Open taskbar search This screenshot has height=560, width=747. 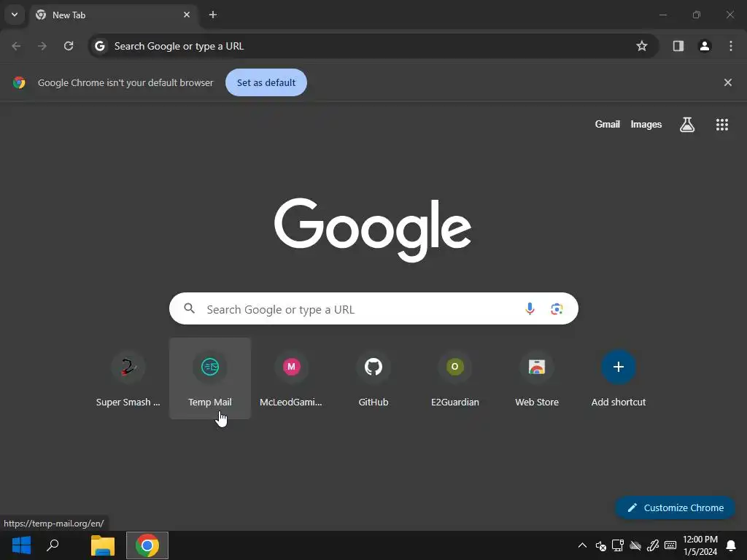click(53, 545)
